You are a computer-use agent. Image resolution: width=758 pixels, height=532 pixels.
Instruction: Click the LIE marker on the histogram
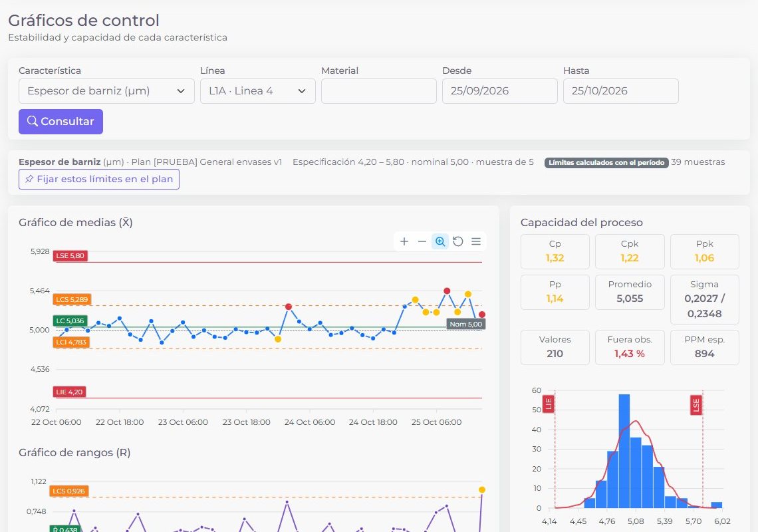tap(548, 405)
